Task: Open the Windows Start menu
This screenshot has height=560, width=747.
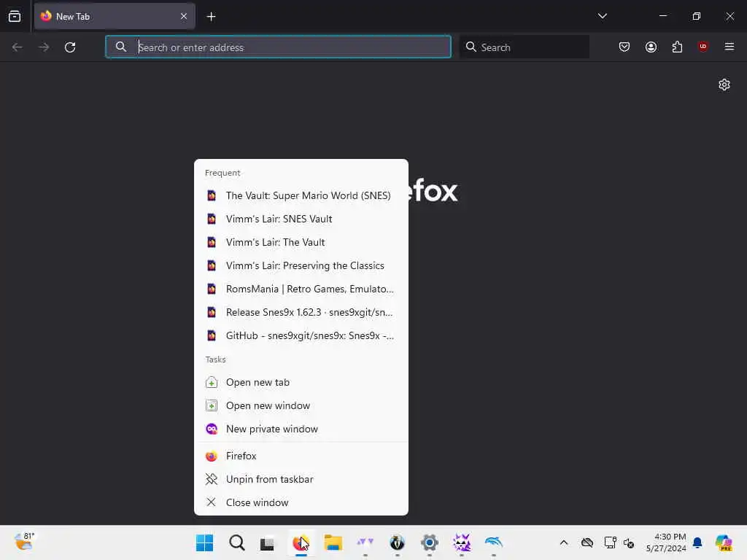Action: pos(205,542)
